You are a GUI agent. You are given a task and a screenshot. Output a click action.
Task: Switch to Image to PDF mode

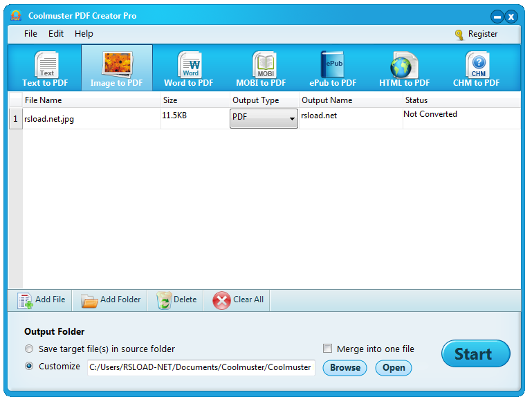[x=117, y=68]
